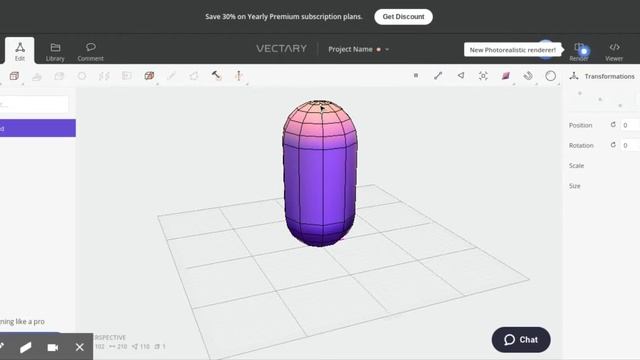The image size is (640, 360).
Task: Open the Comment tab
Action: pyautogui.click(x=90, y=52)
